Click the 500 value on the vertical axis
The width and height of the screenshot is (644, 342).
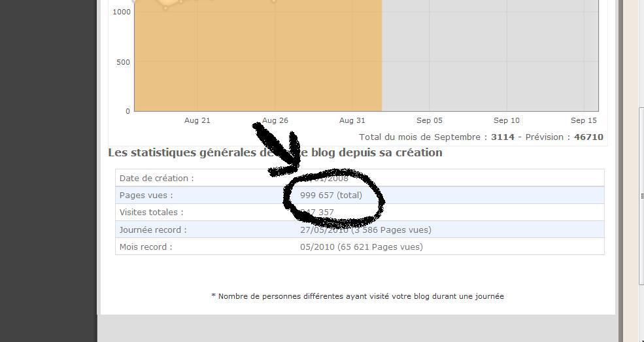(123, 62)
